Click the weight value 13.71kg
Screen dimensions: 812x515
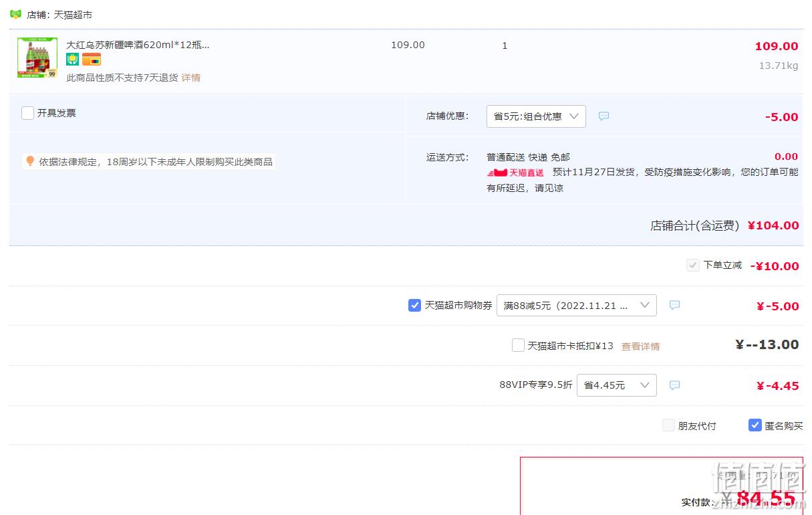pos(778,66)
